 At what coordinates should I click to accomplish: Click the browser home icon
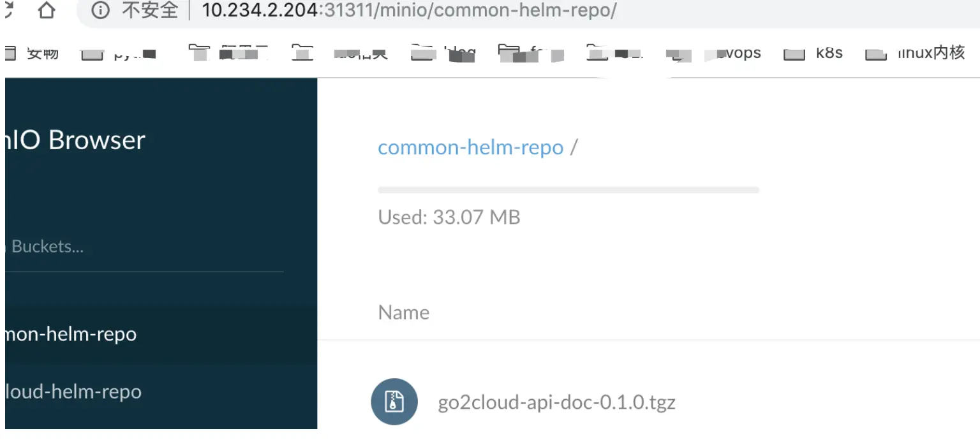coord(46,11)
